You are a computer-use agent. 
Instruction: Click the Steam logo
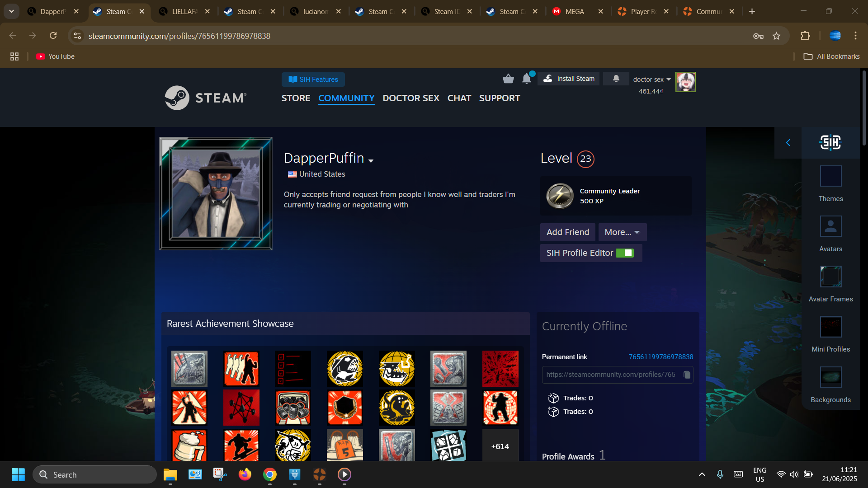click(206, 98)
